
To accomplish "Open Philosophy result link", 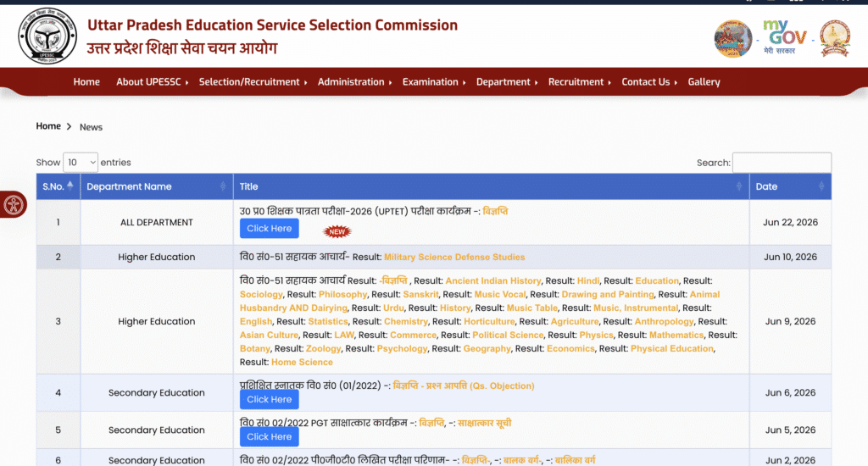I will pos(342,295).
